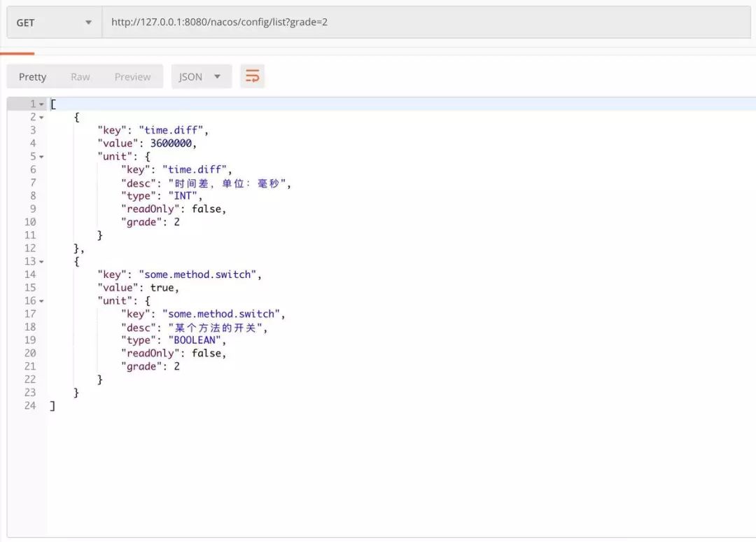Viewport: 756px width, 542px height.
Task: Click the desc text 时间差，单位：毫秒
Action: (x=227, y=183)
